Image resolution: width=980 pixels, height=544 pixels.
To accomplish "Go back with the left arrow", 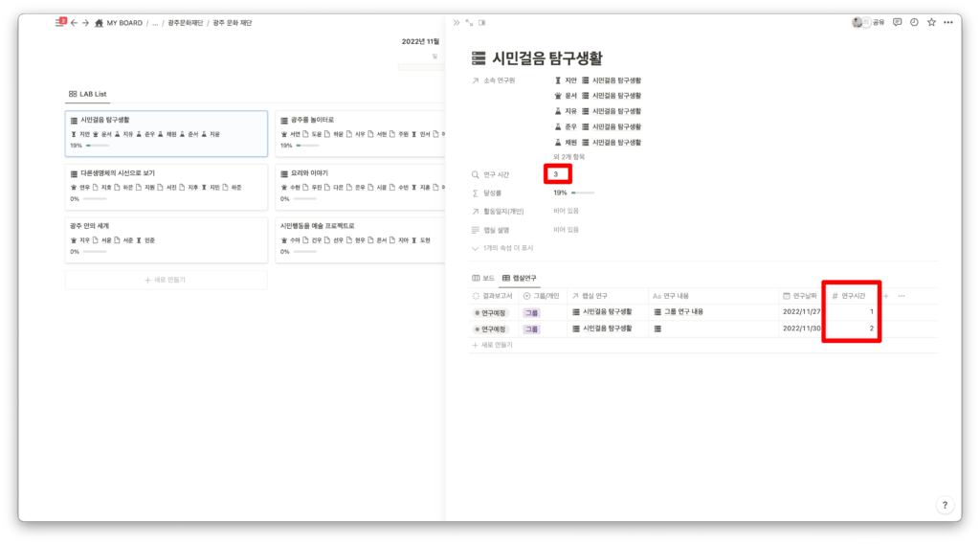I will pyautogui.click(x=75, y=23).
